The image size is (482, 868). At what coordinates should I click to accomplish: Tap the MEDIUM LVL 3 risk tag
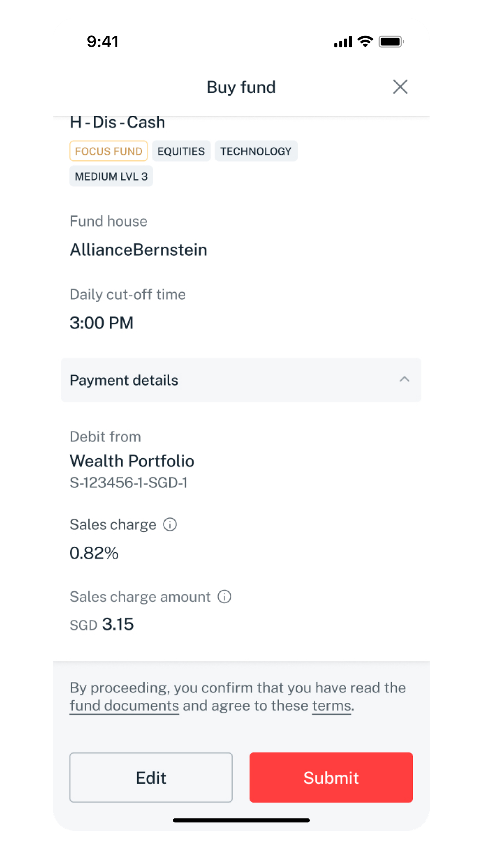click(x=111, y=176)
